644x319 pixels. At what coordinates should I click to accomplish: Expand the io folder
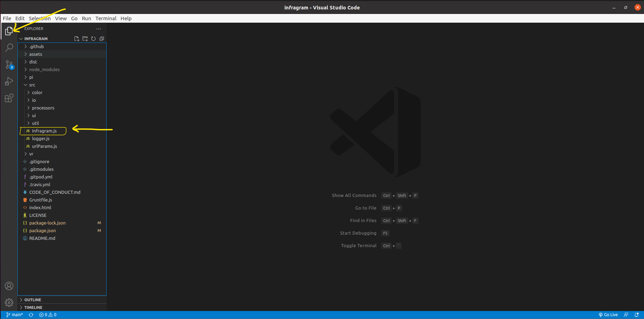tap(62, 100)
